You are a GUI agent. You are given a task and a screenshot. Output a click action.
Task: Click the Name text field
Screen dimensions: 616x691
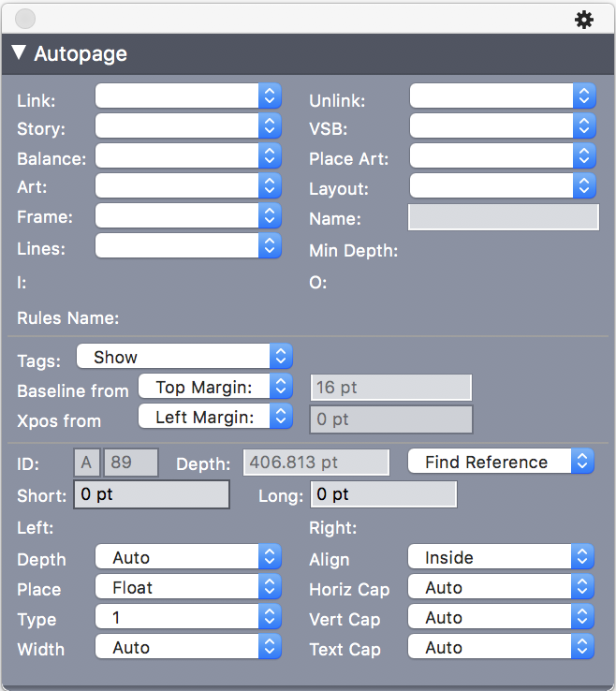(503, 217)
